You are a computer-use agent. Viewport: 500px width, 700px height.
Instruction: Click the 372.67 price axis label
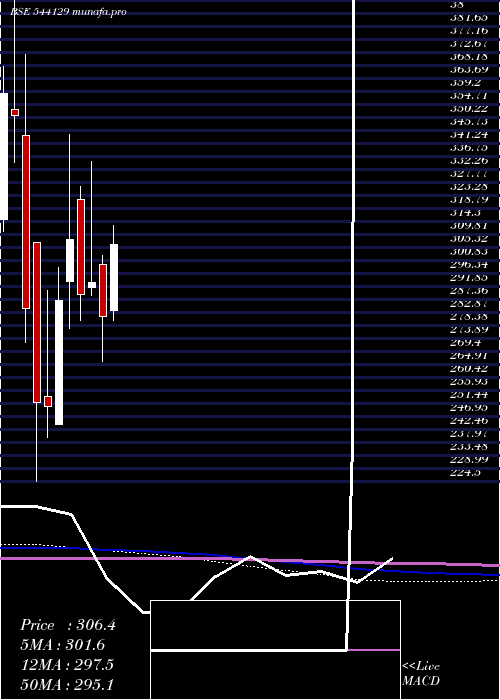469,44
